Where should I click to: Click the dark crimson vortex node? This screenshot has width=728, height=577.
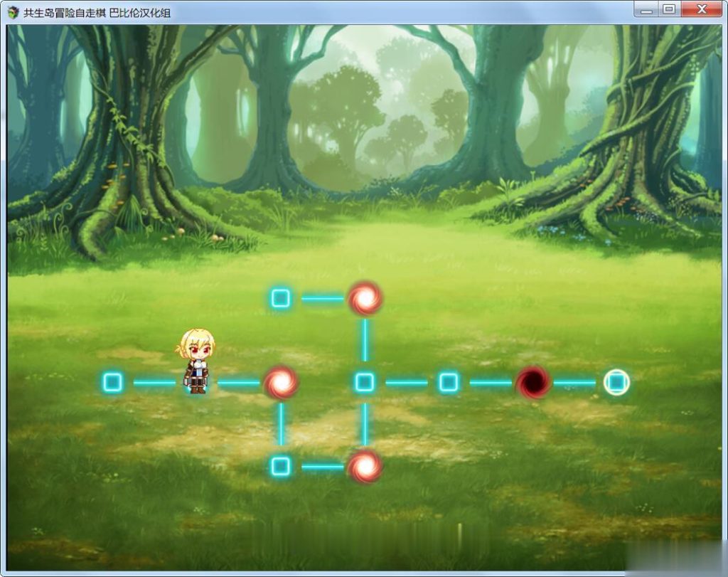[532, 383]
